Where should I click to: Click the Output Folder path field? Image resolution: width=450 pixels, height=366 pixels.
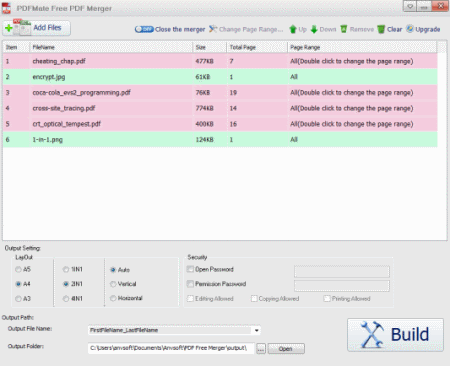171,348
